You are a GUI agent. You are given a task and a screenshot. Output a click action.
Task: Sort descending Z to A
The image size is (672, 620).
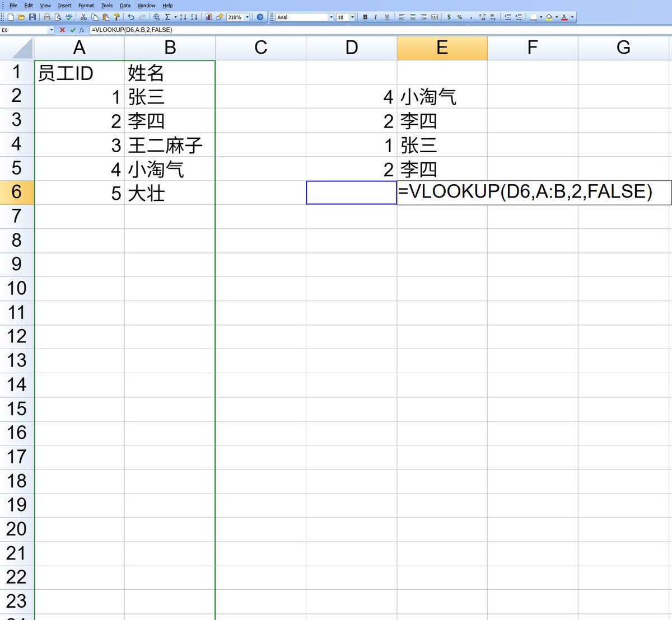point(194,17)
